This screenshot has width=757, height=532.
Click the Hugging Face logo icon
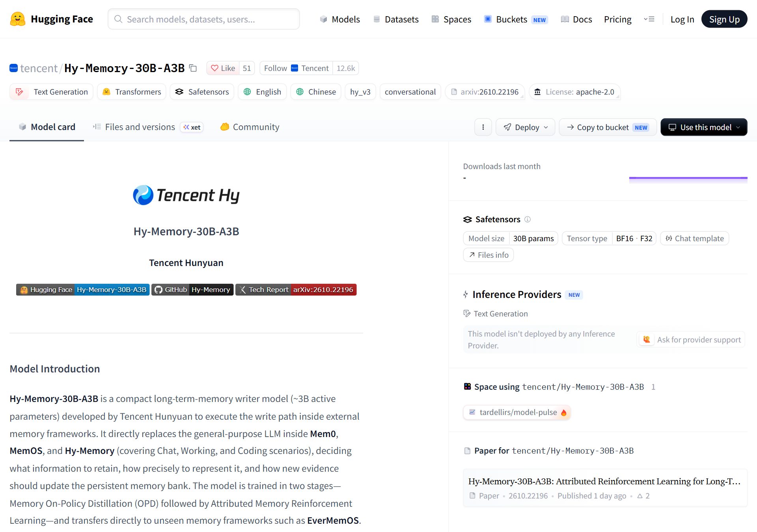18,19
